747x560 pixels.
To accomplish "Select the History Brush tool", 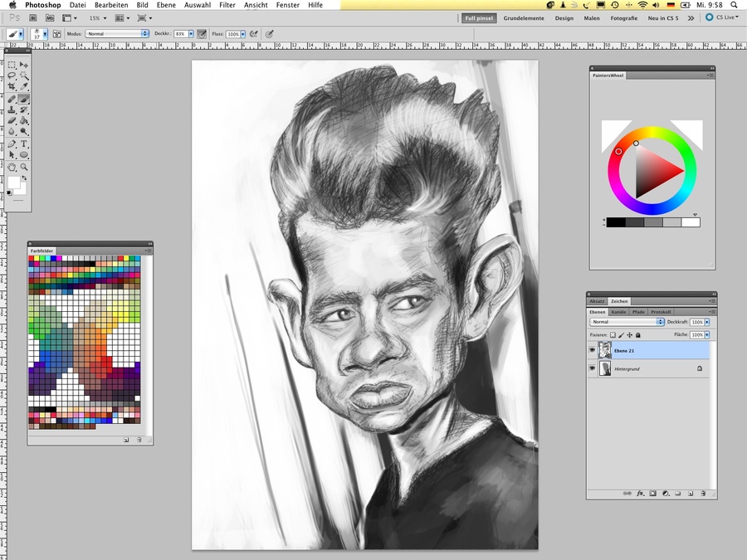I will coord(24,110).
